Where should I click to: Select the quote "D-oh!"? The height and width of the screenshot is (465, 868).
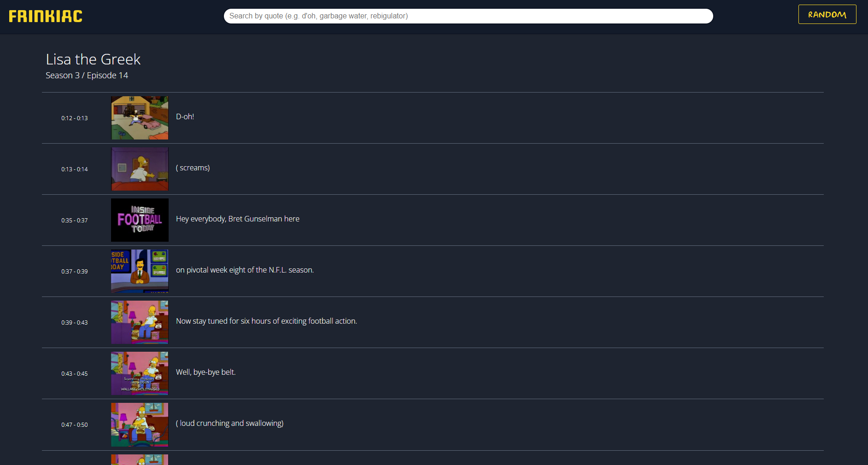tap(185, 117)
